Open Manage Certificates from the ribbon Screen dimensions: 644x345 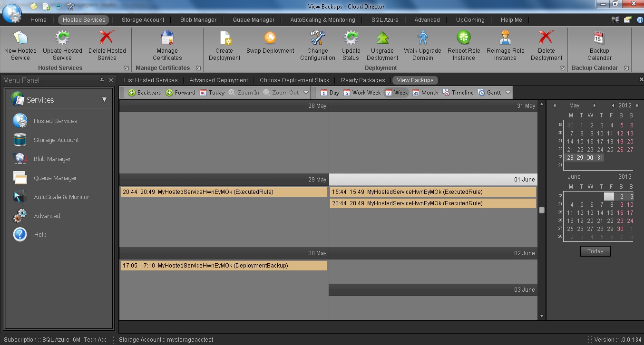[x=167, y=38]
